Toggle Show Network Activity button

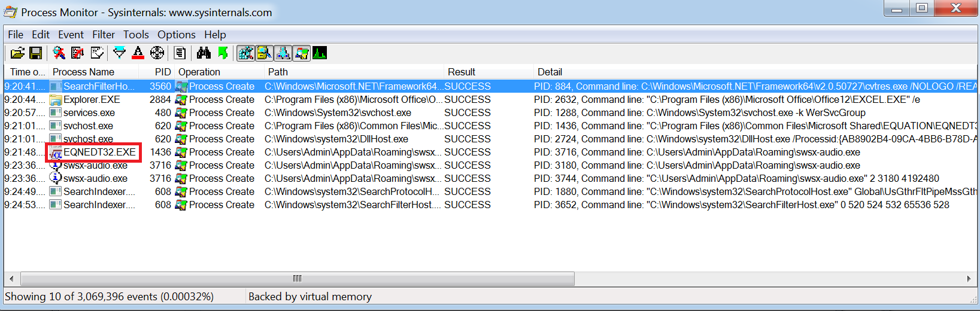tap(283, 53)
